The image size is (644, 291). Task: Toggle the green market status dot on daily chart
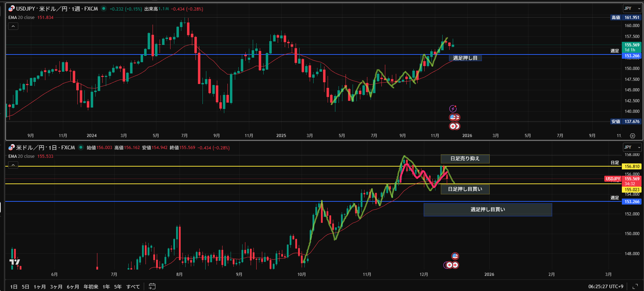click(81, 148)
